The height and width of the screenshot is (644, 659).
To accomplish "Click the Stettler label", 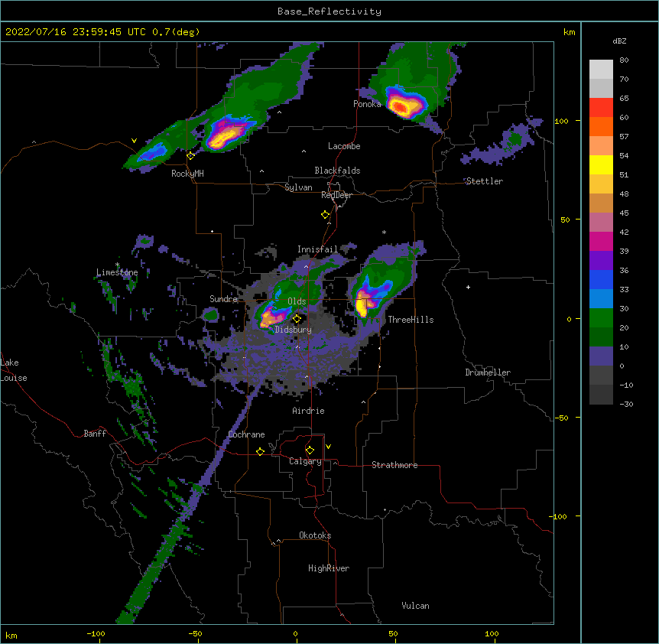I will [485, 181].
